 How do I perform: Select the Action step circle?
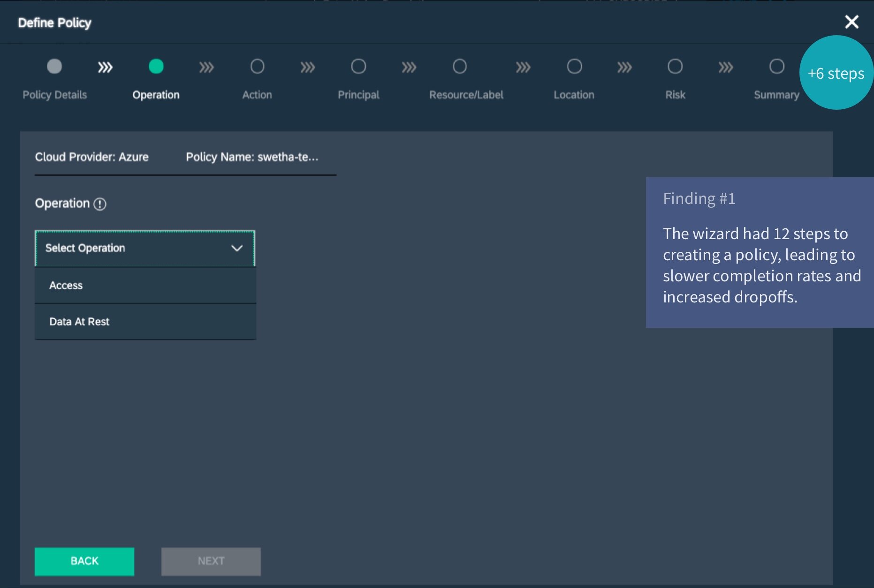point(257,67)
